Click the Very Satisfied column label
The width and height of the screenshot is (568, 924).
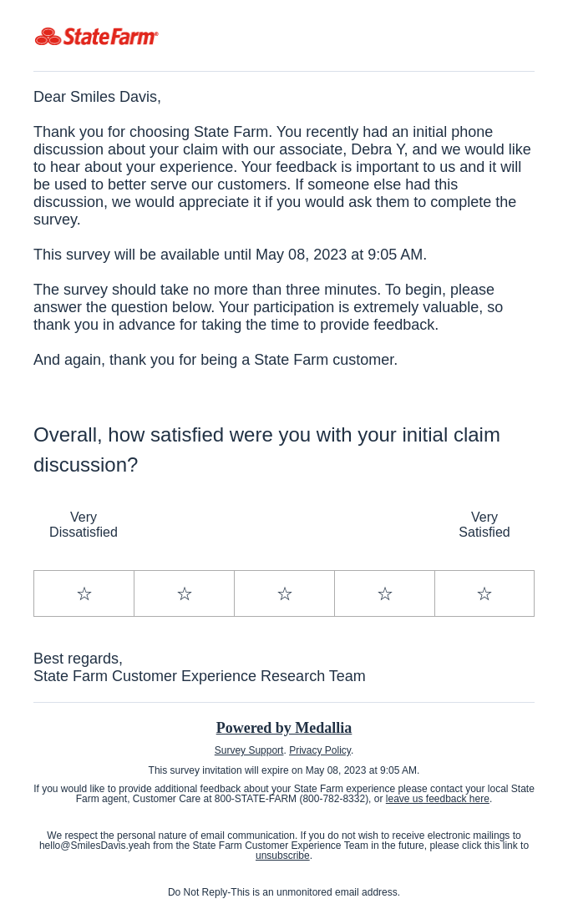click(484, 524)
